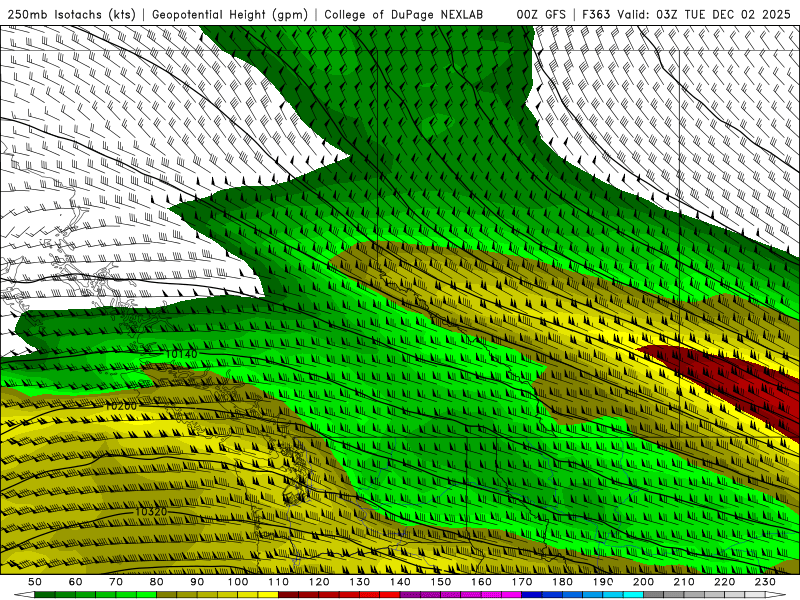Pick the cyan swatch just before 200
The height and width of the screenshot is (600, 800).
[x=633, y=595]
